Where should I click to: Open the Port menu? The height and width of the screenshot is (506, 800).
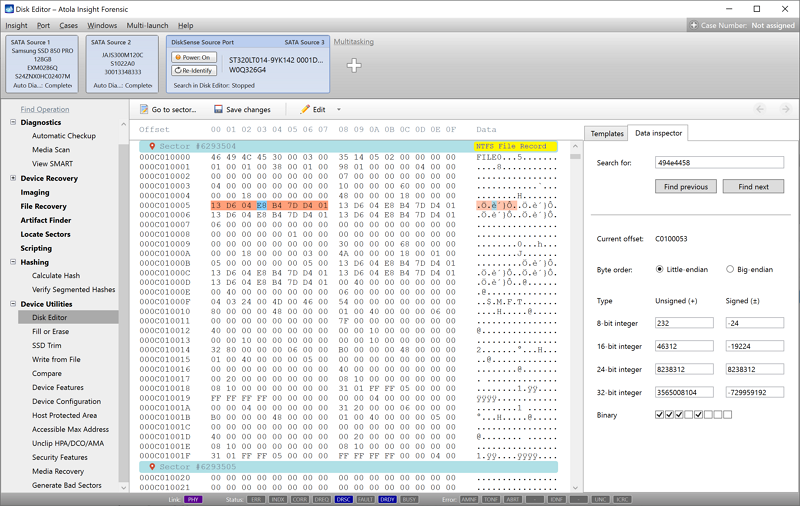point(43,26)
